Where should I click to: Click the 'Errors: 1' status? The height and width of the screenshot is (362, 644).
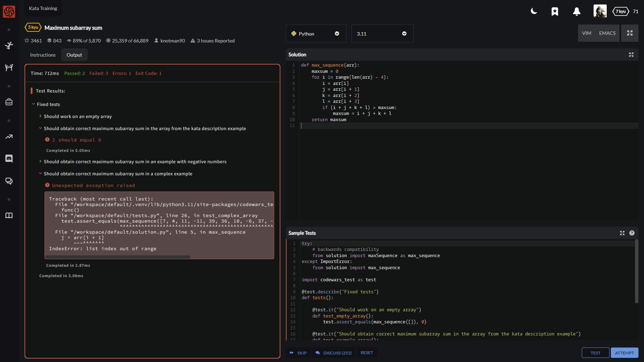coord(122,73)
